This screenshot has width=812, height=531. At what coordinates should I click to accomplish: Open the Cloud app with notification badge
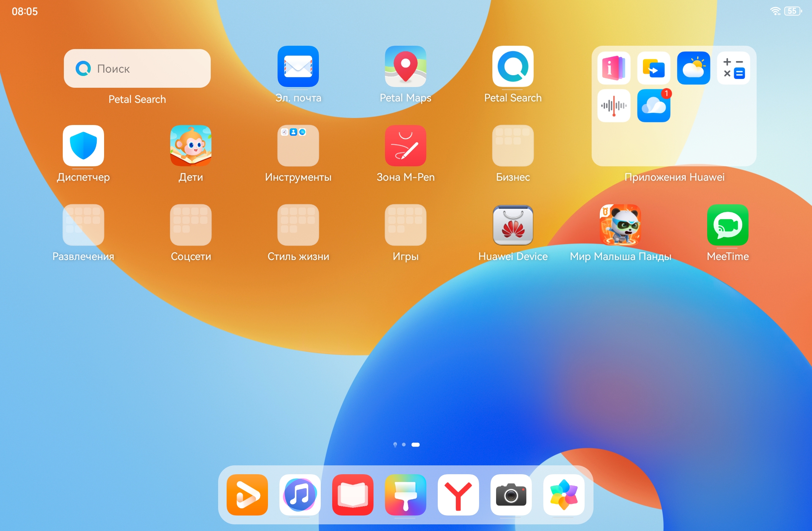click(x=654, y=106)
